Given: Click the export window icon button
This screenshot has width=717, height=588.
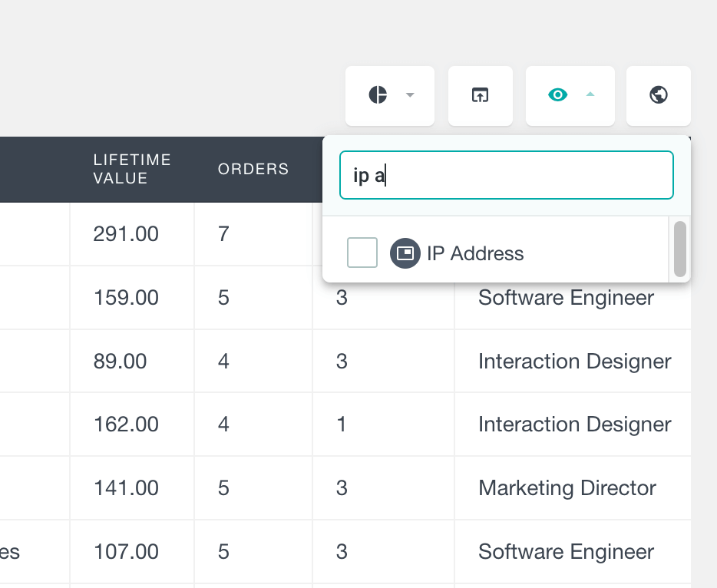Looking at the screenshot, I should point(480,95).
